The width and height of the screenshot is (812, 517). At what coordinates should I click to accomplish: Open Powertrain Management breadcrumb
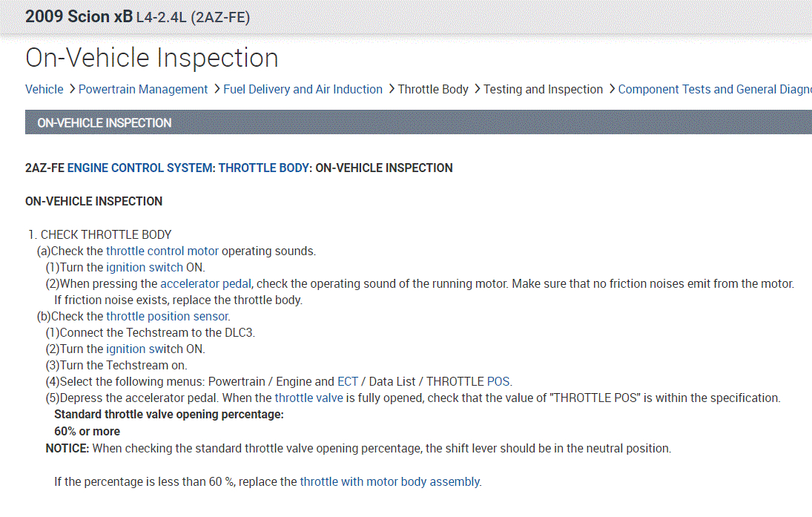point(143,90)
